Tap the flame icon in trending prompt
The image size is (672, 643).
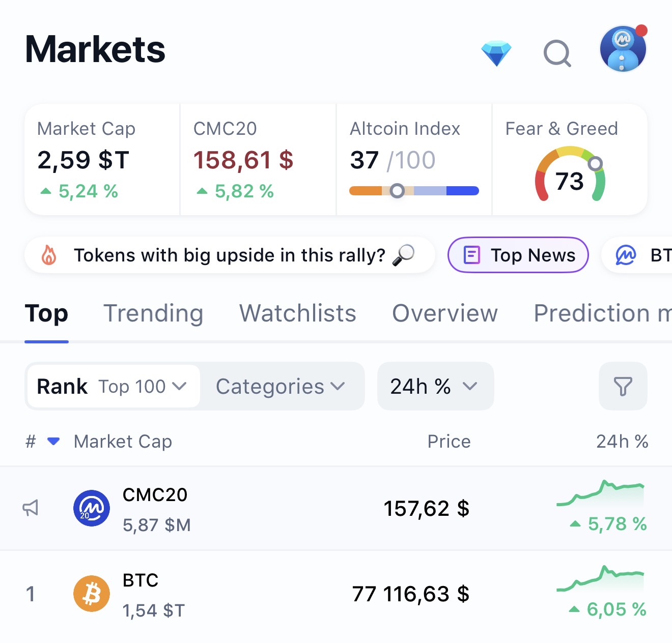(x=49, y=255)
